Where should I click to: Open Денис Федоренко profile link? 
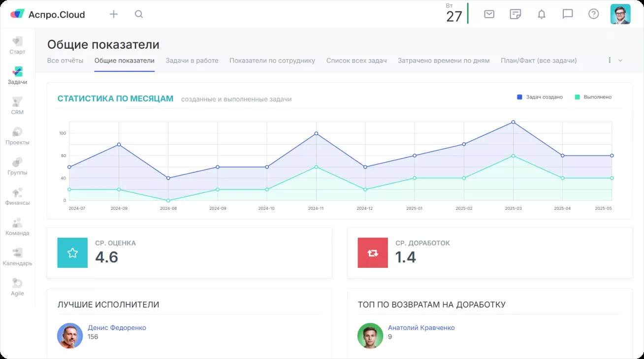click(x=117, y=327)
